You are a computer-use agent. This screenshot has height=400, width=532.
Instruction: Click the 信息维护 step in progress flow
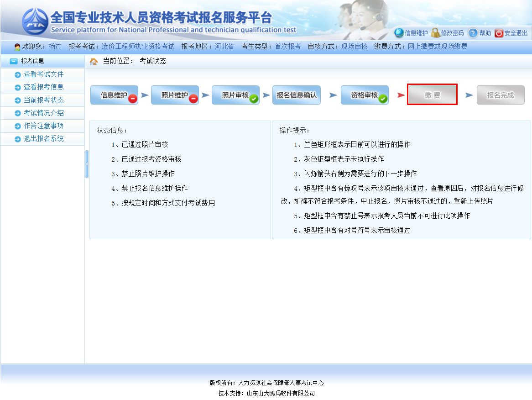tap(113, 95)
